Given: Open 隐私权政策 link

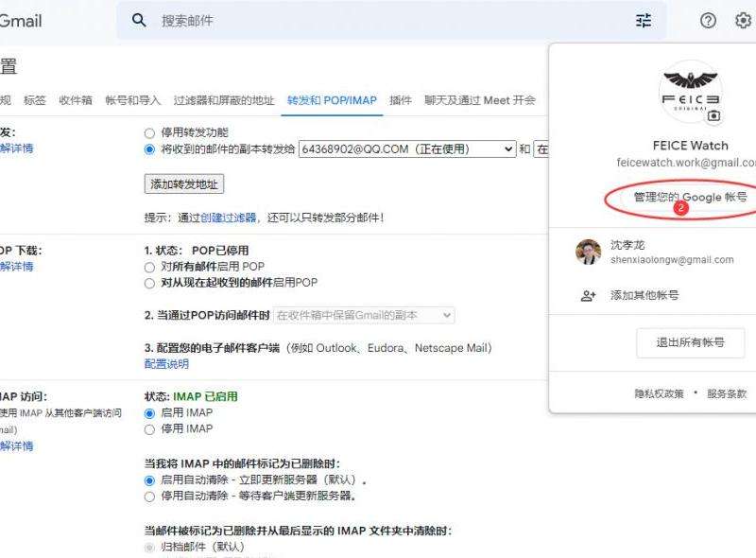Looking at the screenshot, I should [x=659, y=393].
